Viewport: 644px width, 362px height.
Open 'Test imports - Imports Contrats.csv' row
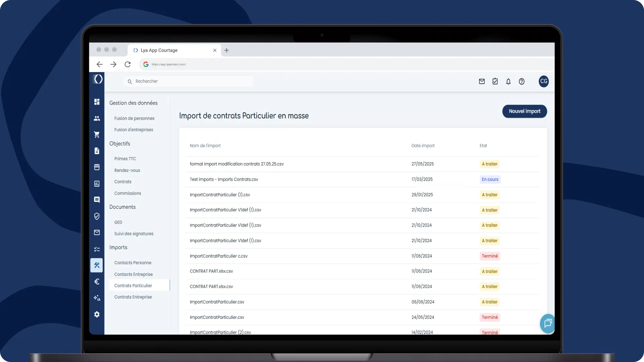pyautogui.click(x=362, y=179)
